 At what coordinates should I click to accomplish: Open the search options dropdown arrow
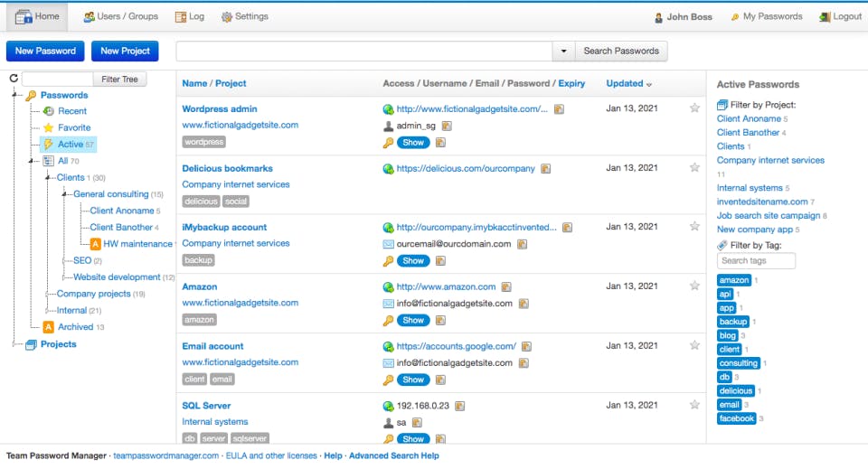click(563, 51)
